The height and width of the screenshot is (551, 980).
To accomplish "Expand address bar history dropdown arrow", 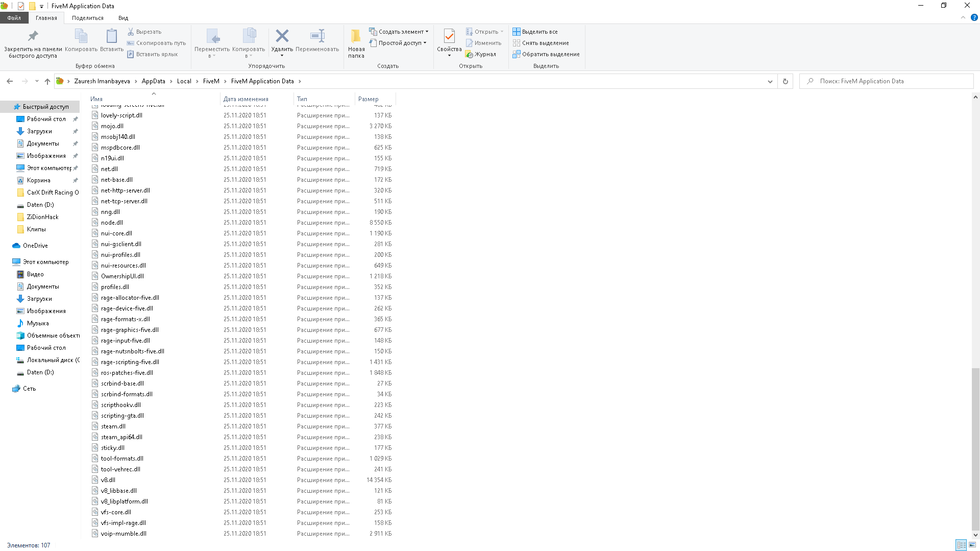I will 770,81.
